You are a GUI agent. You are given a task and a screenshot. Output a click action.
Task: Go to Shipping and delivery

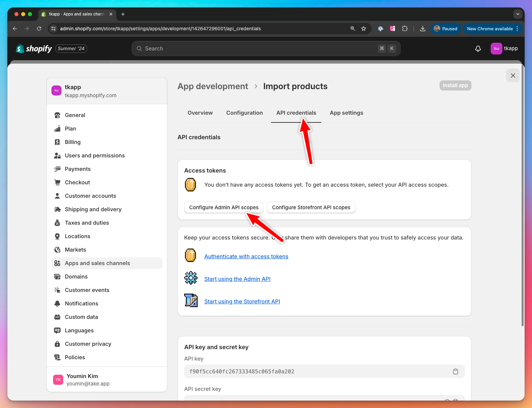(107, 209)
